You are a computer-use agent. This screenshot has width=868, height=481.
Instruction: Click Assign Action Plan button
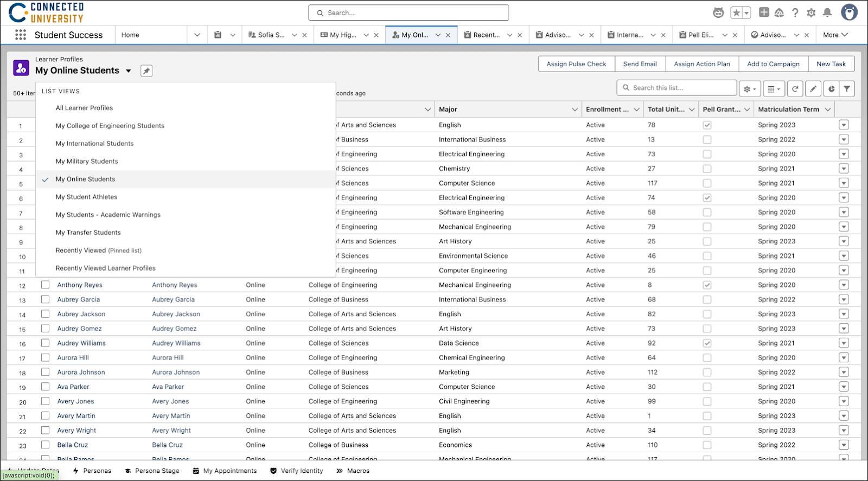[x=702, y=64]
